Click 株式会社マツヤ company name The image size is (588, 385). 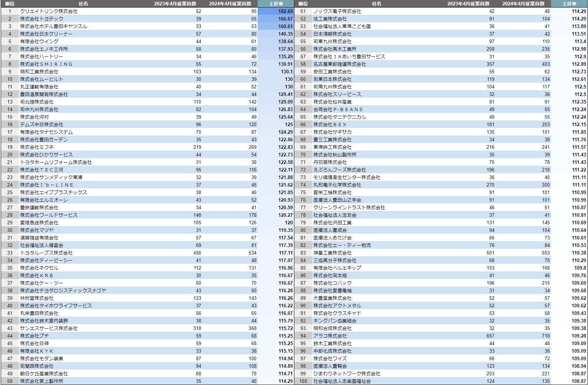[x=37, y=230]
